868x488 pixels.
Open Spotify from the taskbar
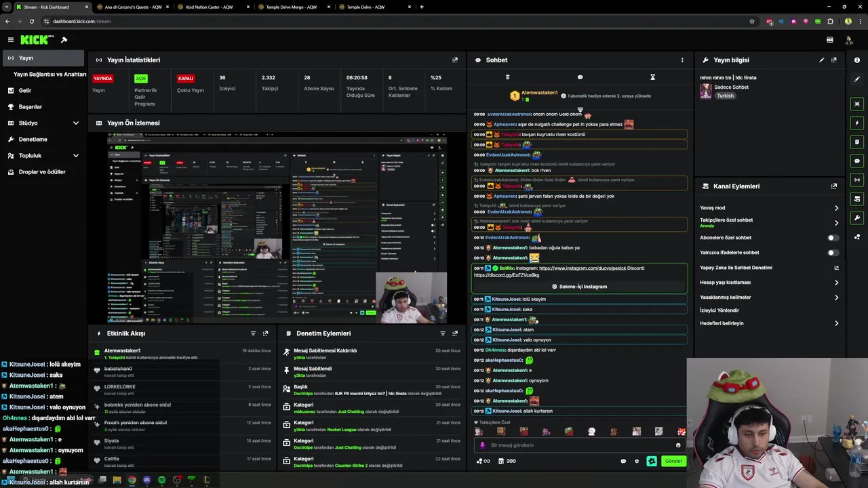click(x=161, y=480)
